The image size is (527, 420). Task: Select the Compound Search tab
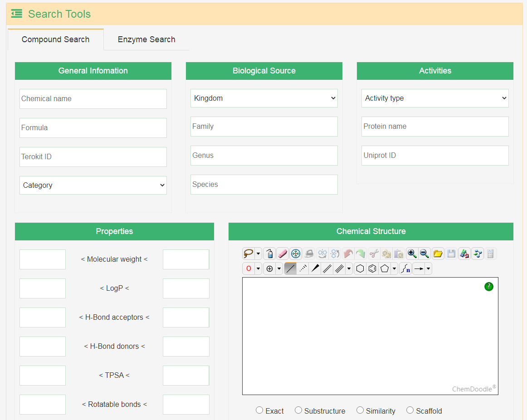tap(56, 39)
